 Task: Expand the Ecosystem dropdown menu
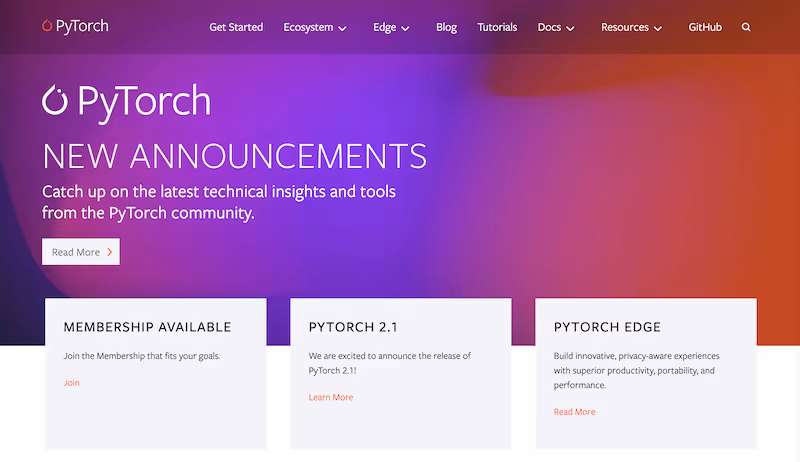[315, 28]
